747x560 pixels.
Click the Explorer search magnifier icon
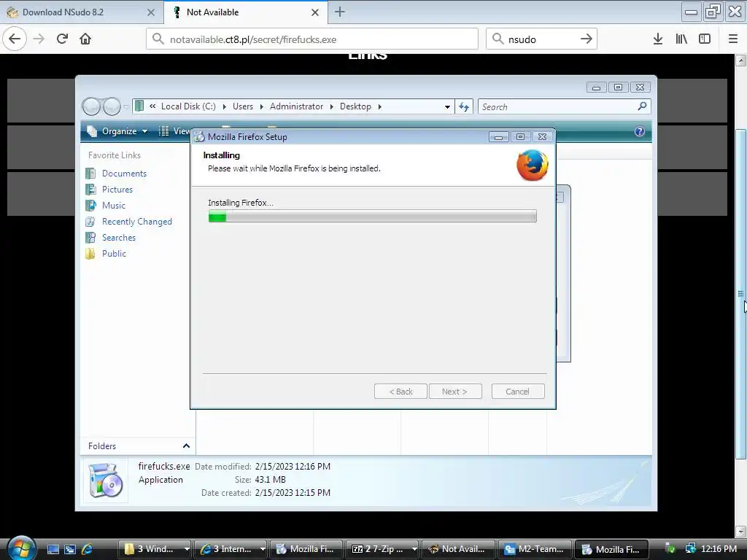pos(642,106)
